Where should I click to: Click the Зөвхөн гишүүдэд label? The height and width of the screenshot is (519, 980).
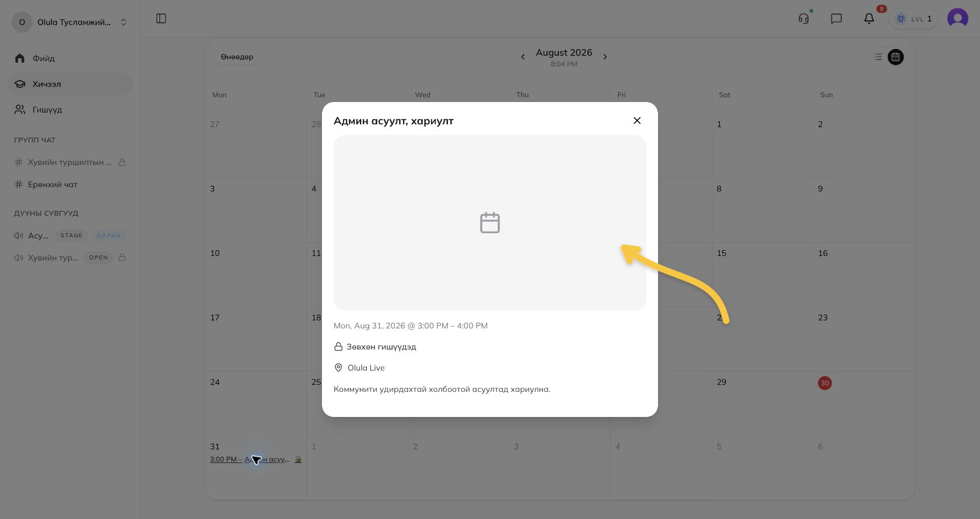381,347
